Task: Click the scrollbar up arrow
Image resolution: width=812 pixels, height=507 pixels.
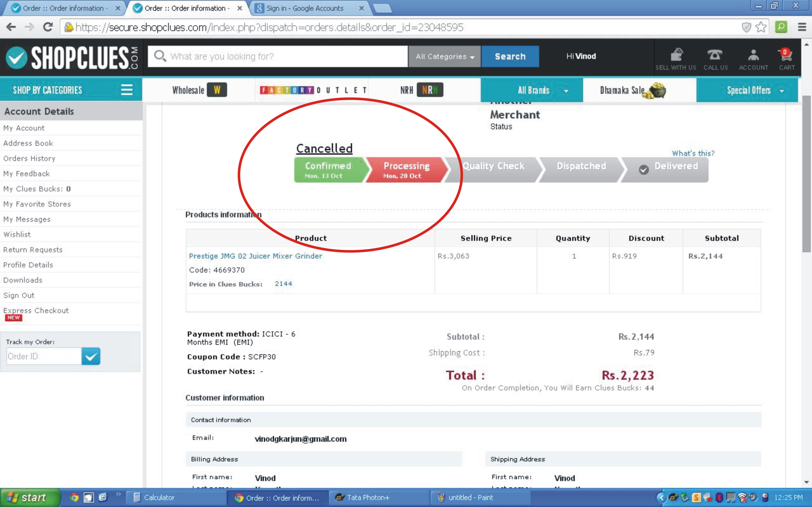Action: point(806,44)
